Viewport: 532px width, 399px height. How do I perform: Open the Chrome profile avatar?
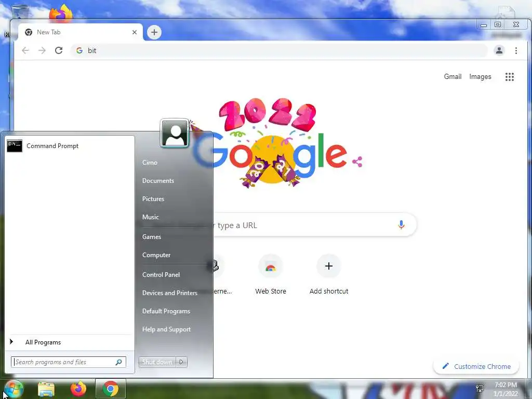point(499,50)
